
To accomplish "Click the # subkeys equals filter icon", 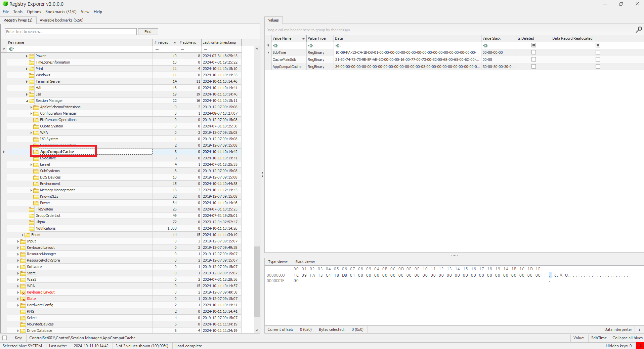I will (182, 49).
